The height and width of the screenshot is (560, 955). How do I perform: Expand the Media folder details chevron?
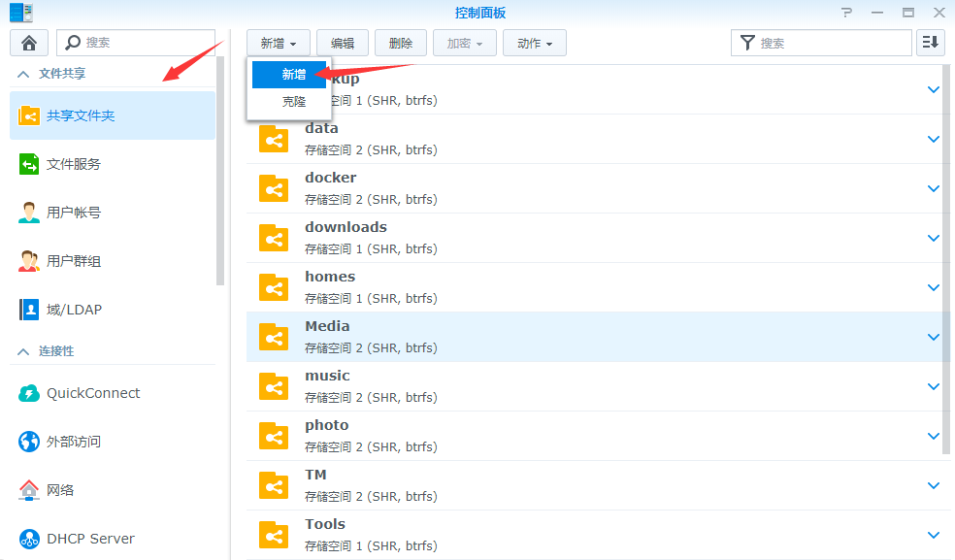pyautogui.click(x=933, y=337)
